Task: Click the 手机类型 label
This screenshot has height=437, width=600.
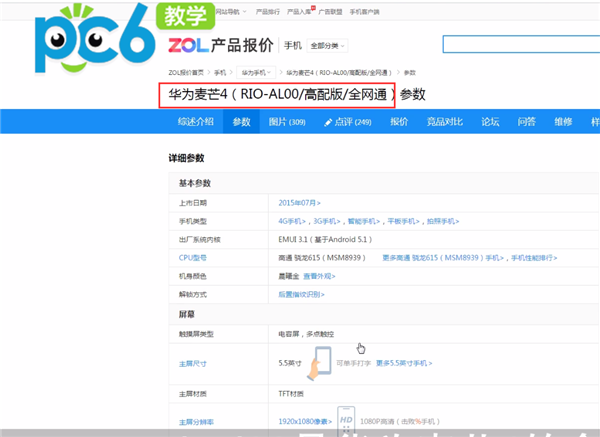Action: [x=193, y=222]
